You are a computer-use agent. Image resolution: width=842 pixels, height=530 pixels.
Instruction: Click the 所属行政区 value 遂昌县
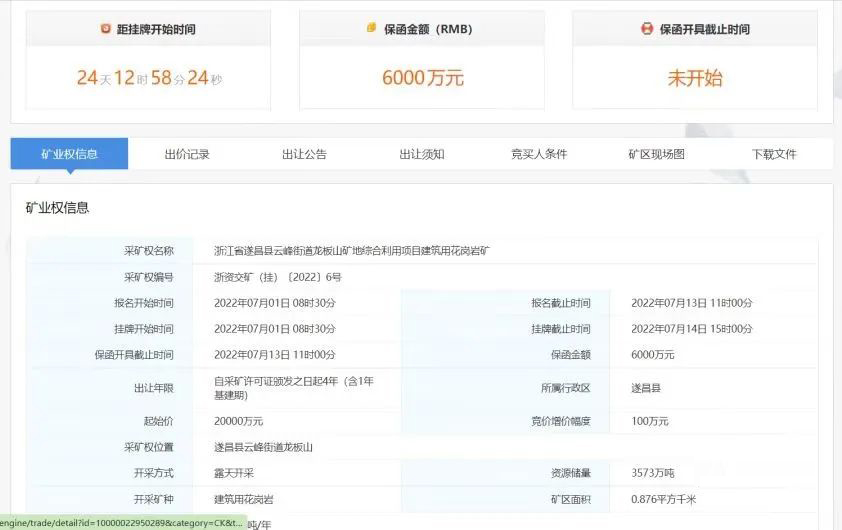tap(646, 388)
